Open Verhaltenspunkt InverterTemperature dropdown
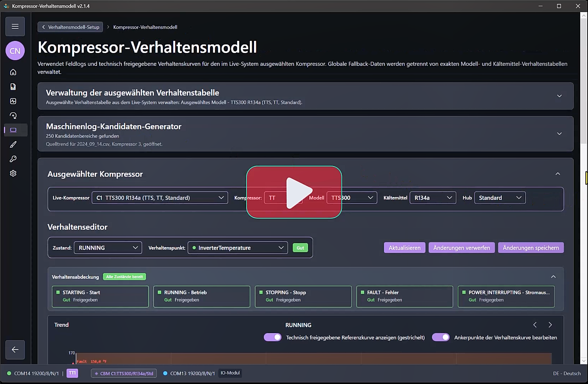 pos(238,248)
